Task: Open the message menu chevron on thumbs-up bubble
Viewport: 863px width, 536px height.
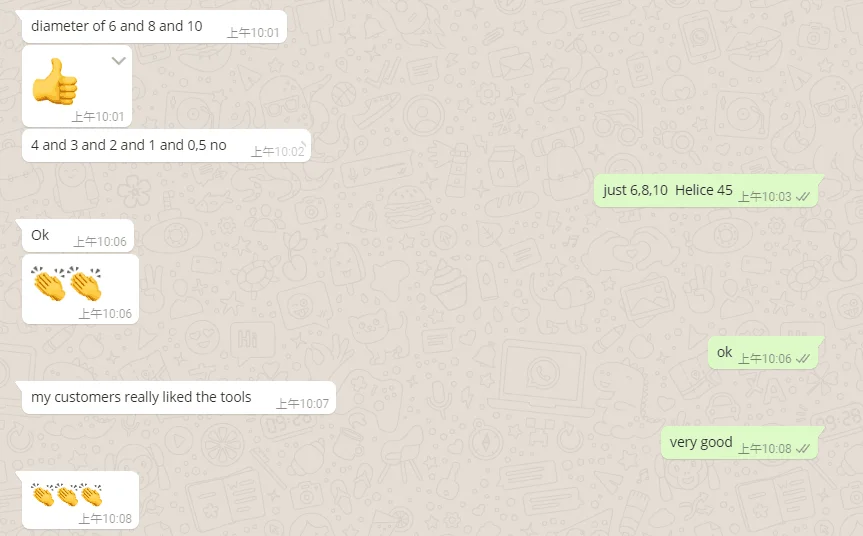Action: (x=119, y=61)
